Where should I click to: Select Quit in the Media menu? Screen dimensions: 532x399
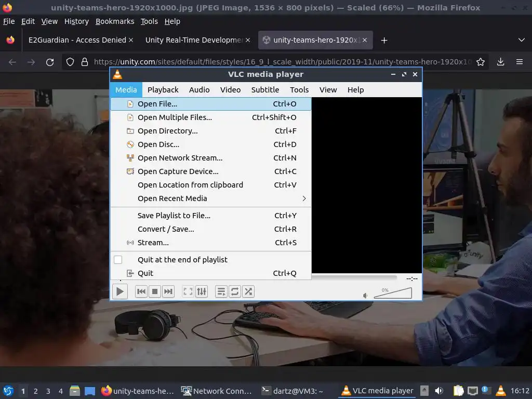coord(211,273)
